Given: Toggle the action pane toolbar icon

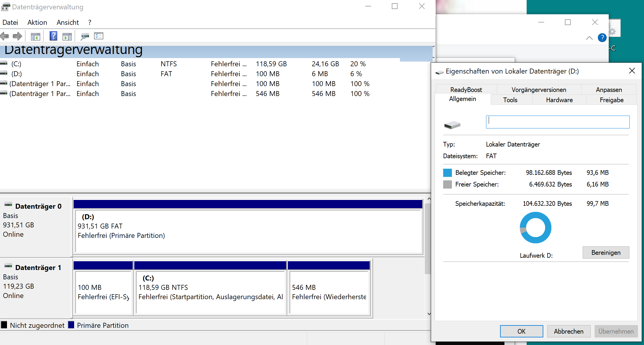Looking at the screenshot, I should click(x=67, y=36).
